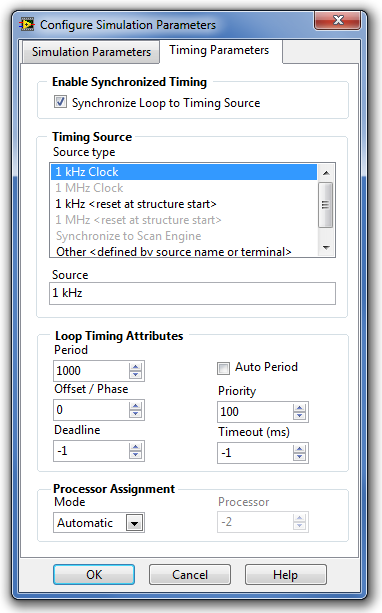Close the Configure Simulation Parameters dialog
The height and width of the screenshot is (613, 382).
coord(337,20)
